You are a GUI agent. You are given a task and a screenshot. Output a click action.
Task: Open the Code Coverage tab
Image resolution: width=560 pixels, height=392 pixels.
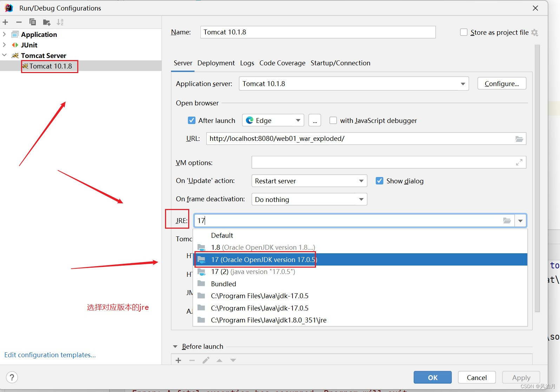[282, 63]
